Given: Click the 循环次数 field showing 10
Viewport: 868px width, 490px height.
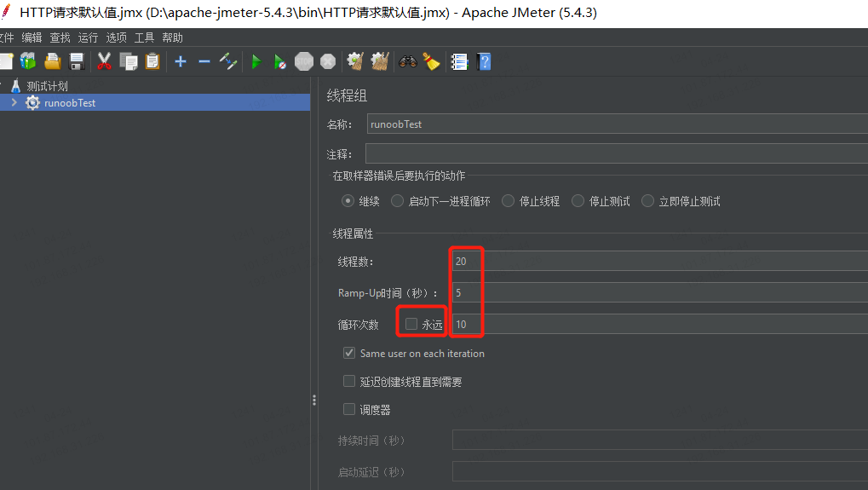Looking at the screenshot, I should point(660,324).
